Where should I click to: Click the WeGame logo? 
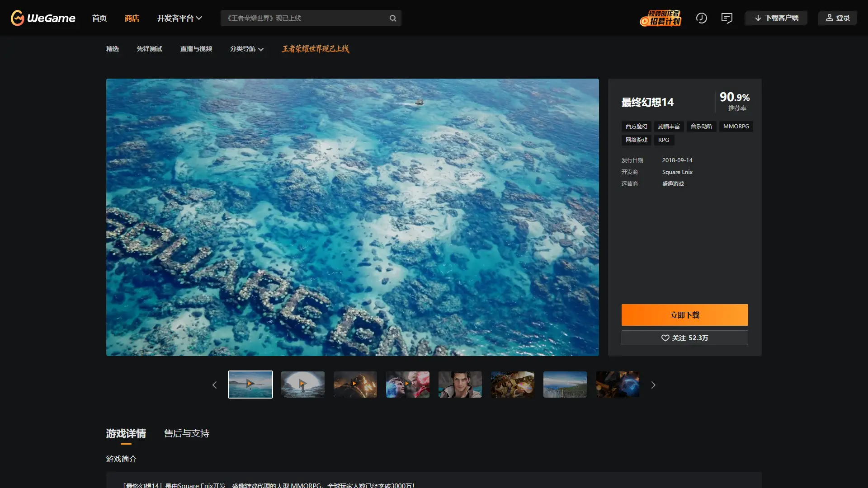click(x=43, y=18)
